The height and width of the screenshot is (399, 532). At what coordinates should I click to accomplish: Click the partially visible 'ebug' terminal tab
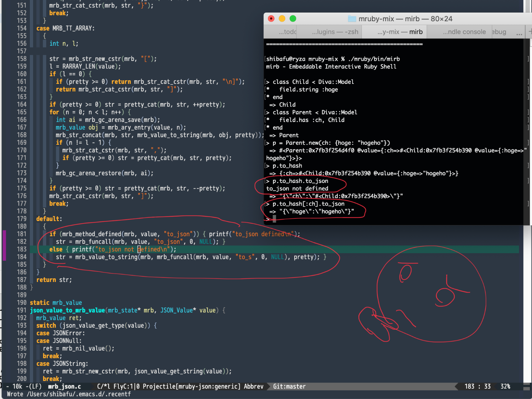499,32
